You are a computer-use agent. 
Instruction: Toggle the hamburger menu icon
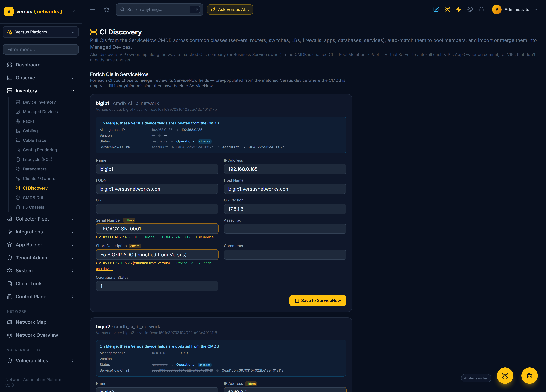pos(92,10)
